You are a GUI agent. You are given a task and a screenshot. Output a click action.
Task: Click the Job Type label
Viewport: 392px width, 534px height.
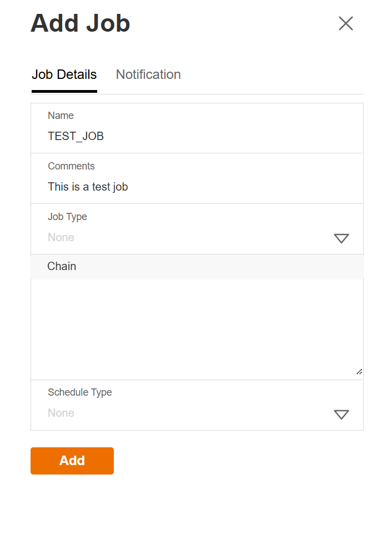click(67, 217)
